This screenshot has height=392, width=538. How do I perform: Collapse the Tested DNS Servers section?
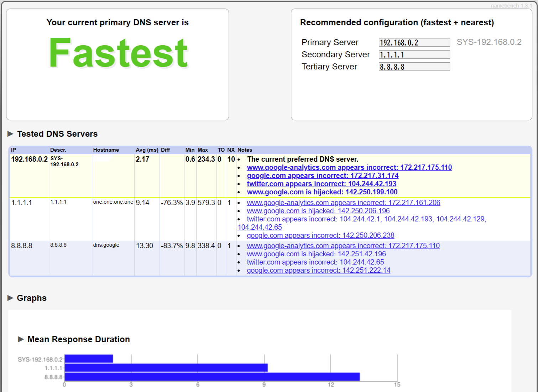point(10,134)
